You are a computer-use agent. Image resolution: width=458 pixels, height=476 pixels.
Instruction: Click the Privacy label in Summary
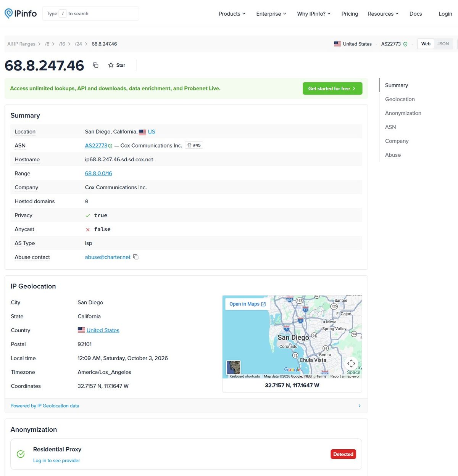23,215
